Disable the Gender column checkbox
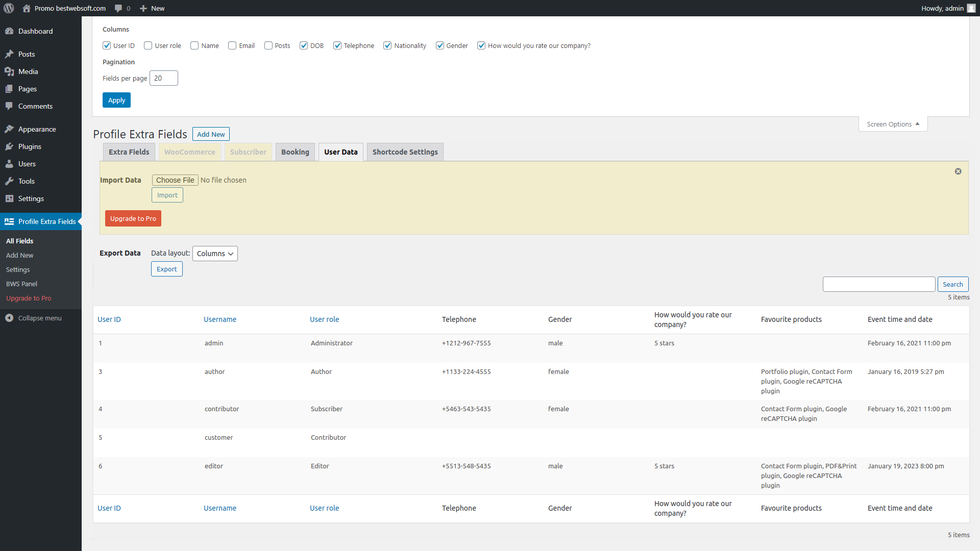The height and width of the screenshot is (551, 980). [x=440, y=45]
